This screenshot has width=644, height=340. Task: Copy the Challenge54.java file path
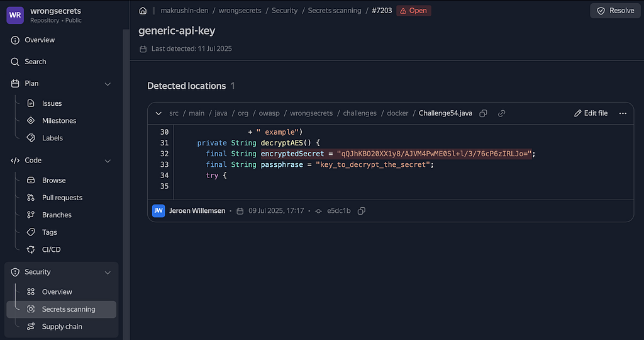coord(483,113)
